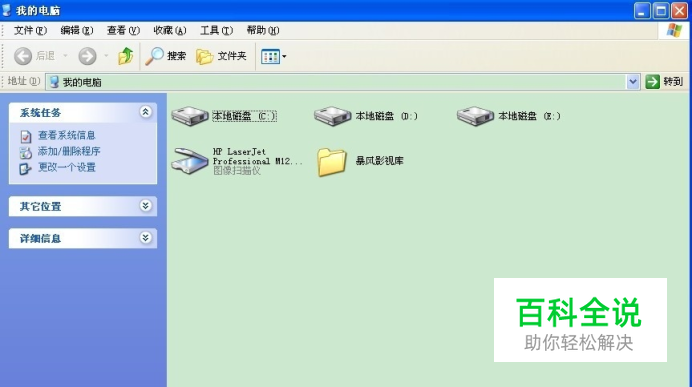Click My Computer icon in title bar
This screenshot has width=692, height=387.
point(7,10)
